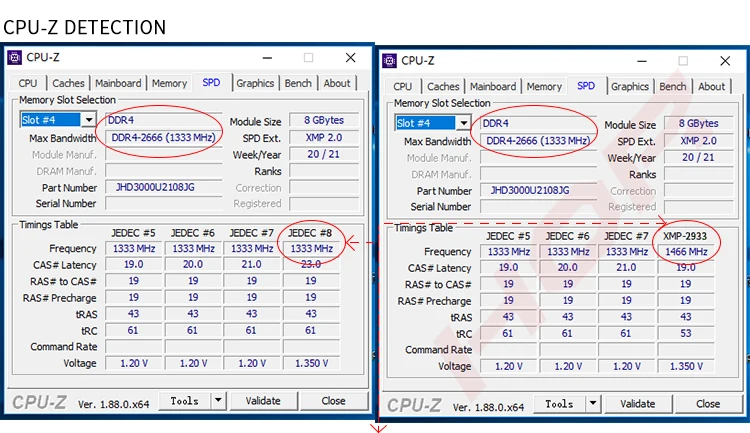The width and height of the screenshot is (750, 433).
Task: Click Validate button in right CPU-Z window
Action: 638,404
